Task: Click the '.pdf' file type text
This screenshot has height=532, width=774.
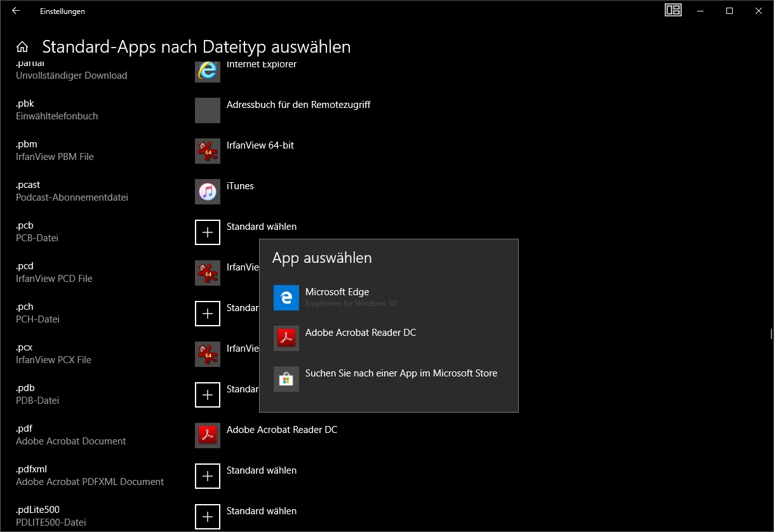Action: coord(24,429)
